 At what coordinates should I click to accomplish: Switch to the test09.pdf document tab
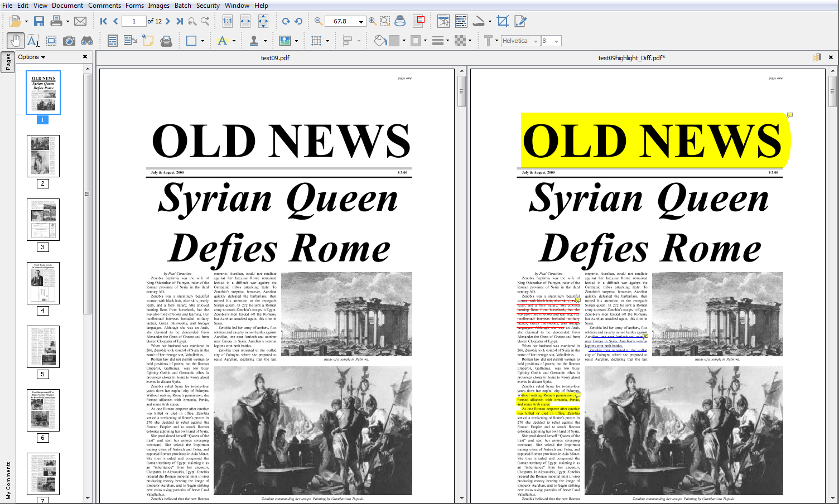pos(275,57)
